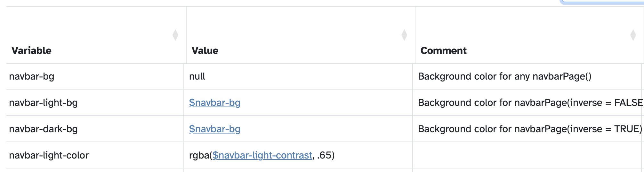Select the navbar-light-bg variable cell
The height and width of the screenshot is (172, 644).
[x=44, y=103]
